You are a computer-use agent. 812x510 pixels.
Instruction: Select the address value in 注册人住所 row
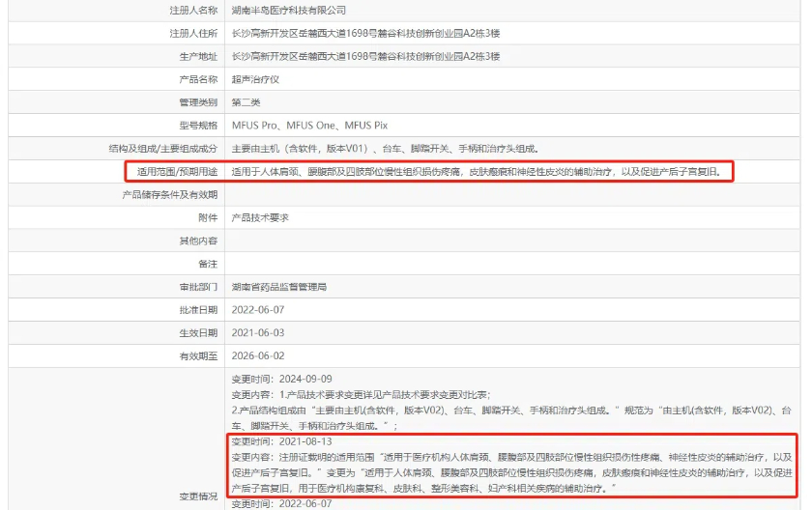[365, 34]
